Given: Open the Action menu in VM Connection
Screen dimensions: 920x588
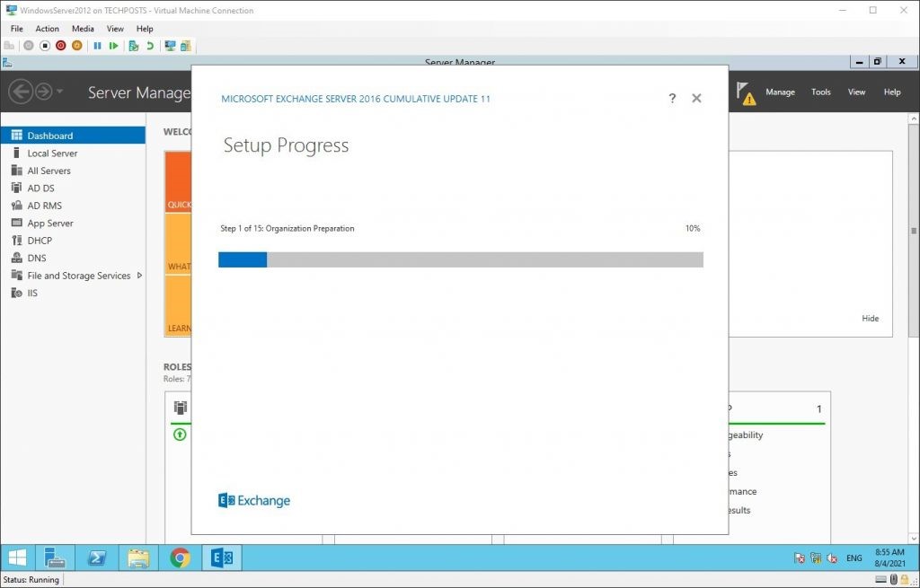Looking at the screenshot, I should 47,29.
